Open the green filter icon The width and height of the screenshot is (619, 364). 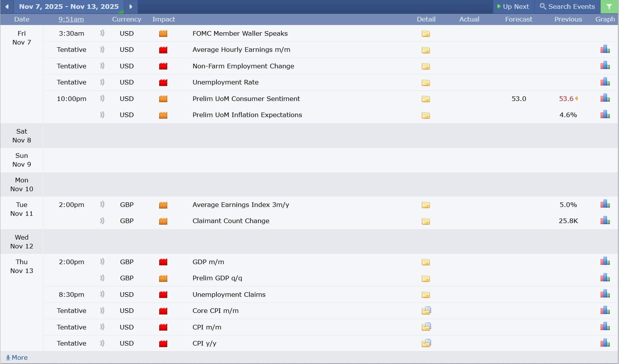pyautogui.click(x=609, y=7)
